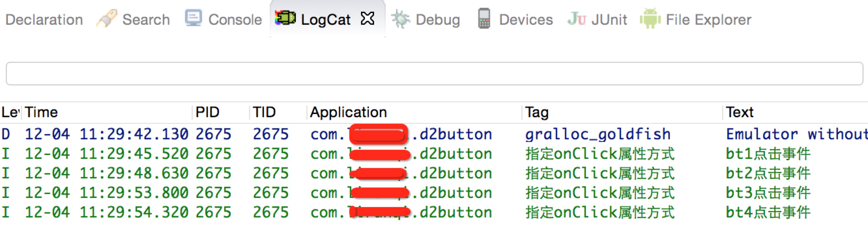Select the gralloc_goldfish debug log row
The image size is (868, 237).
pyautogui.click(x=598, y=134)
